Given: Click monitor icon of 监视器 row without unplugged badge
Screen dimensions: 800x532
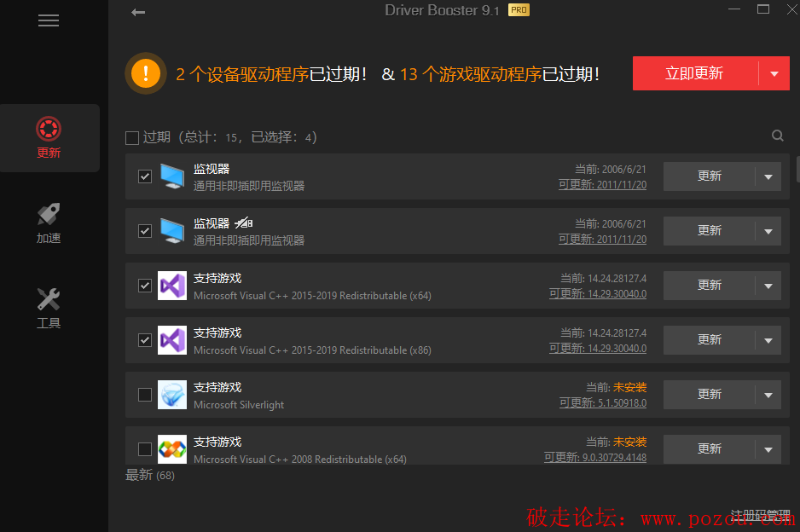Looking at the screenshot, I should [172, 176].
